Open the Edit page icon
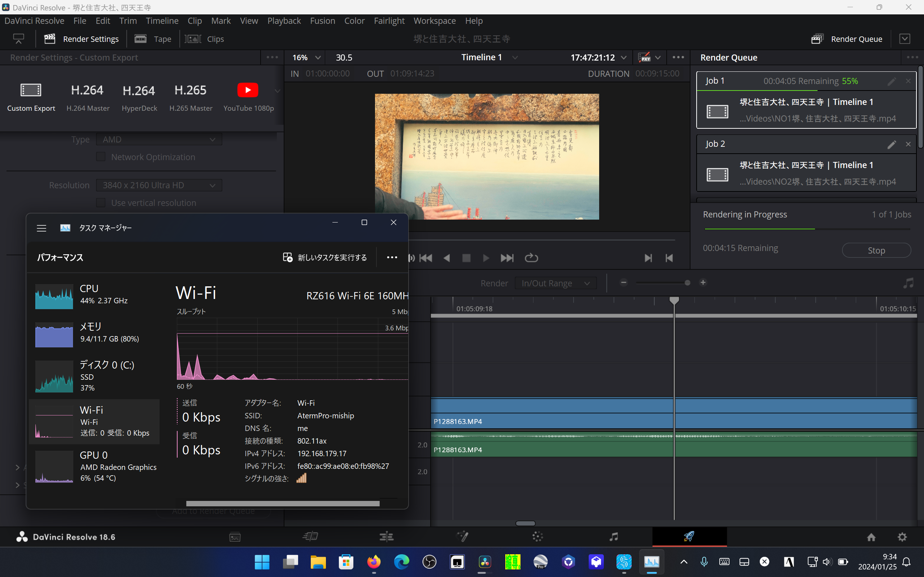The image size is (924, 577). tap(387, 537)
